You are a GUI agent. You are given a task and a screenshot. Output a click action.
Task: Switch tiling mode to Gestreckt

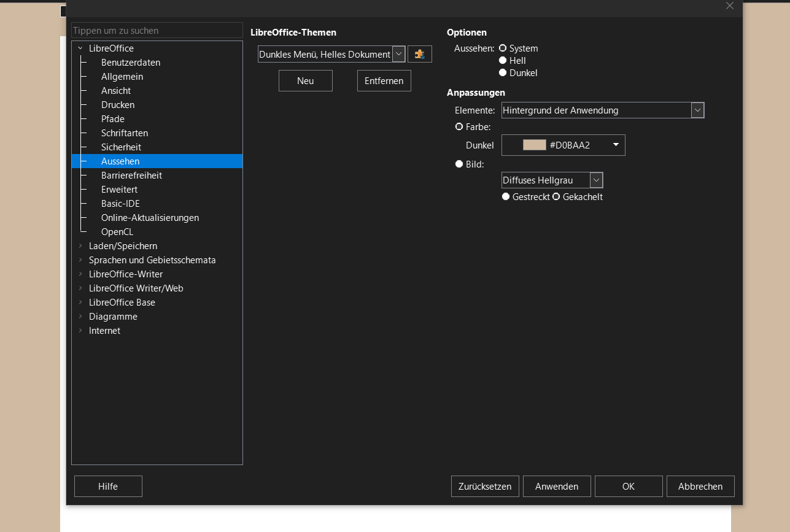[x=506, y=196]
